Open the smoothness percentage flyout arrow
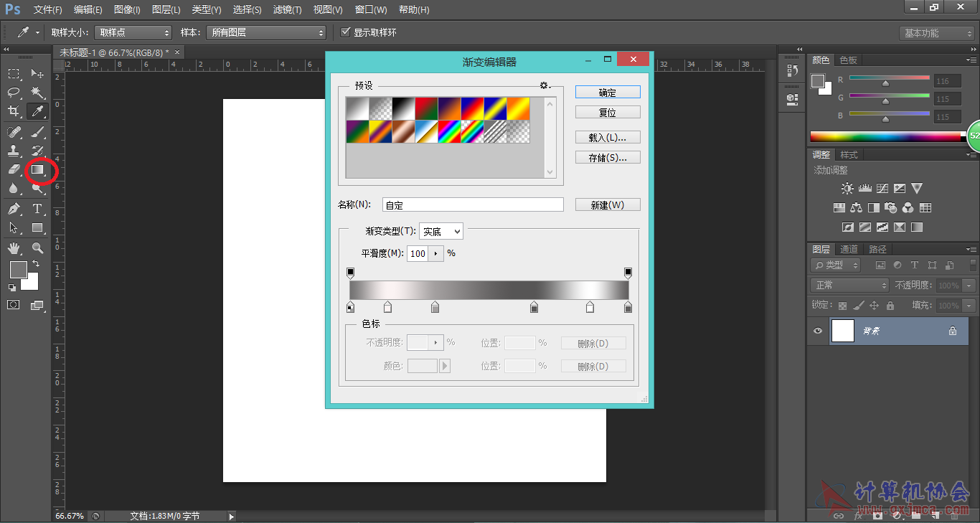This screenshot has height=523, width=980. pos(435,253)
